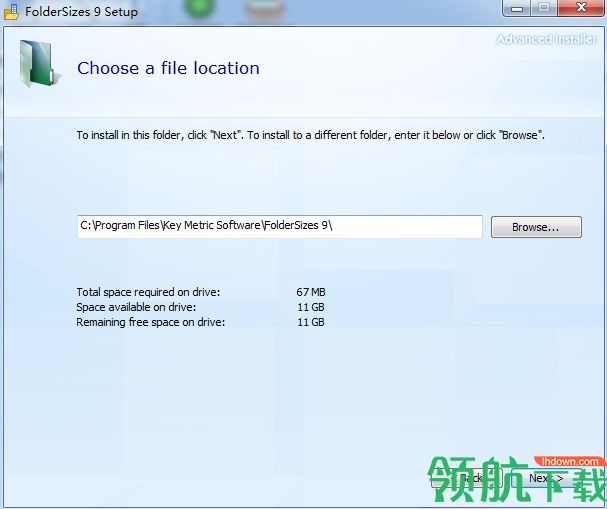
Task: Click the Back button
Action: coord(467,478)
